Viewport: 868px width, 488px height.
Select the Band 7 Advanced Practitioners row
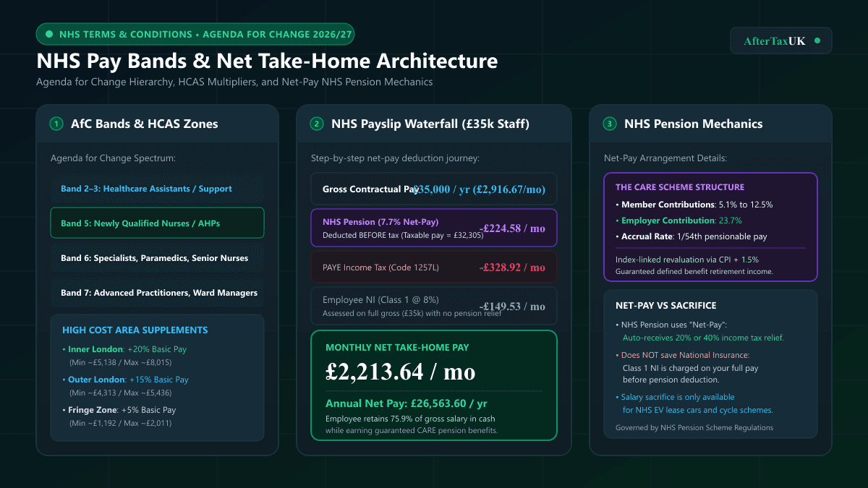point(157,293)
